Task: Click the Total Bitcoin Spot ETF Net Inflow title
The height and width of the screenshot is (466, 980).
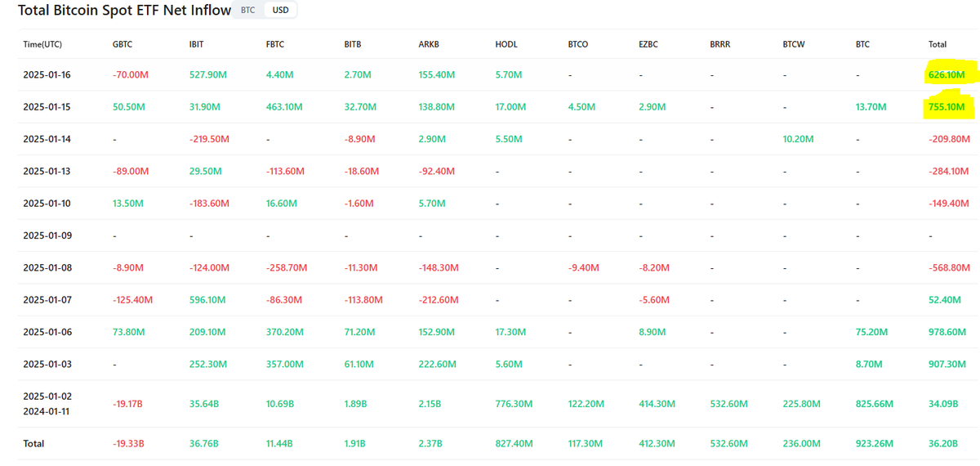Action: pyautogui.click(x=124, y=11)
